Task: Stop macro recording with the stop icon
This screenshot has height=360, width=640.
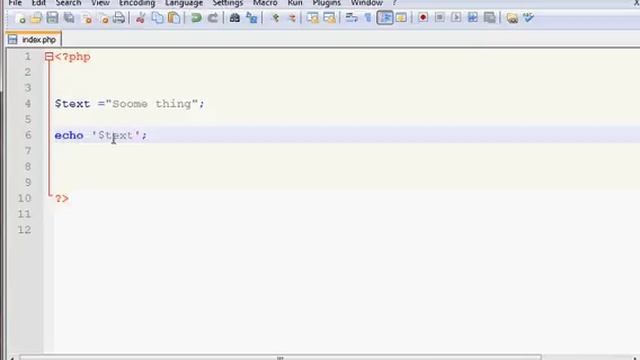Action: (440, 18)
